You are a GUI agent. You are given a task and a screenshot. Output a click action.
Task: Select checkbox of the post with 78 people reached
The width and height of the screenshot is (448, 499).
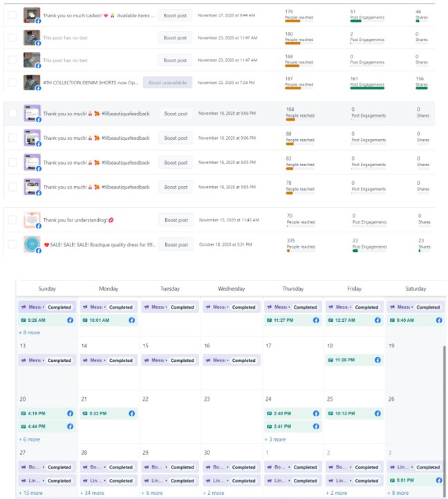pyautogui.click(x=12, y=187)
